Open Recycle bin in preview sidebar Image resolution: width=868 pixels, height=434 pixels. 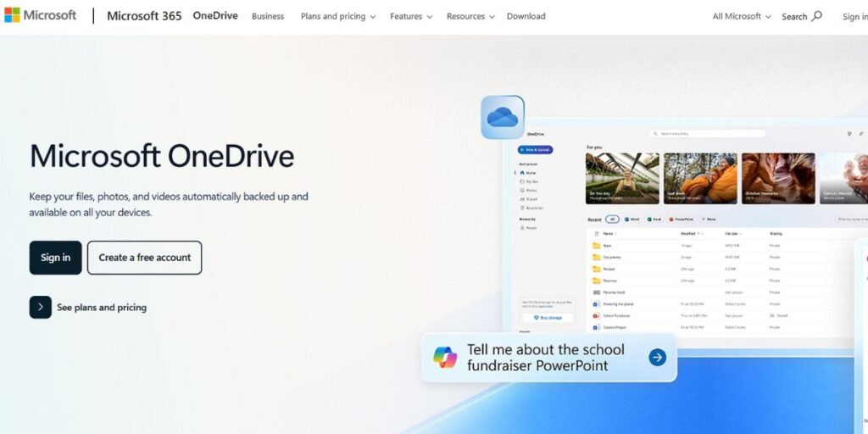pyautogui.click(x=531, y=209)
